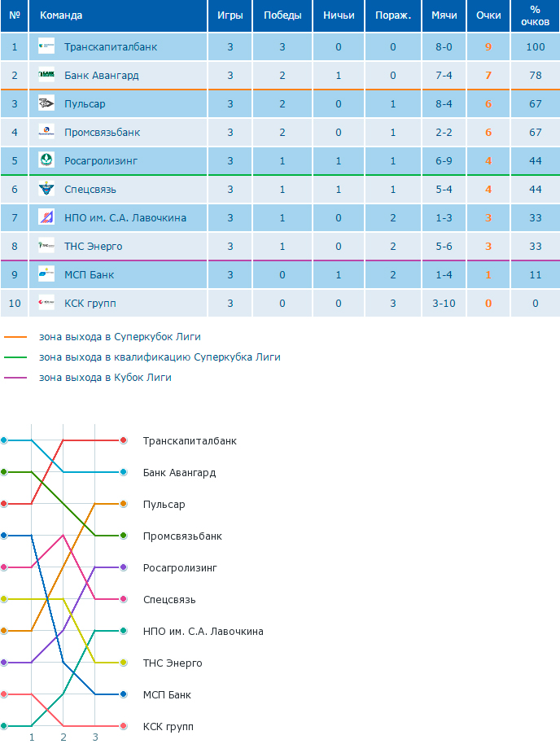Open МСП Банк team name in table
560x744 pixels.
pyautogui.click(x=90, y=275)
